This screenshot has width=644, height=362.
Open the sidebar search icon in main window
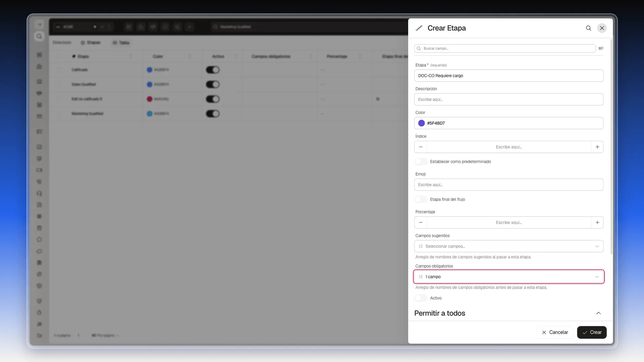39,36
